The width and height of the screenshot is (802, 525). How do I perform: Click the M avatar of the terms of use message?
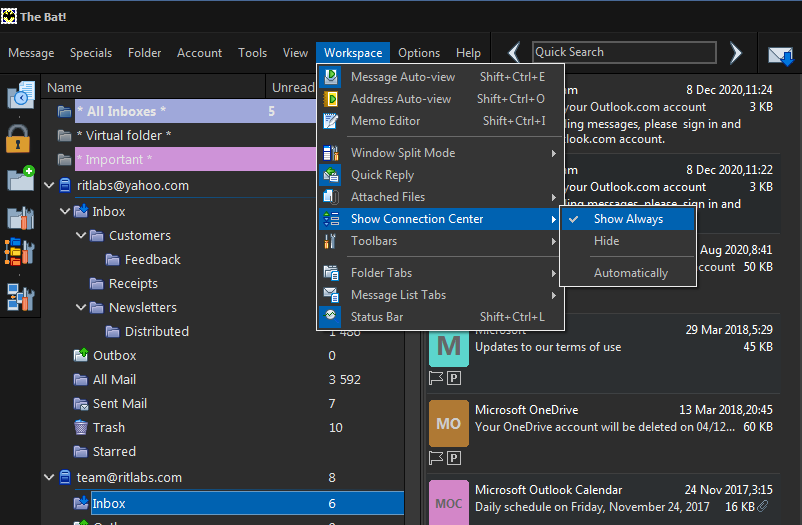(449, 347)
